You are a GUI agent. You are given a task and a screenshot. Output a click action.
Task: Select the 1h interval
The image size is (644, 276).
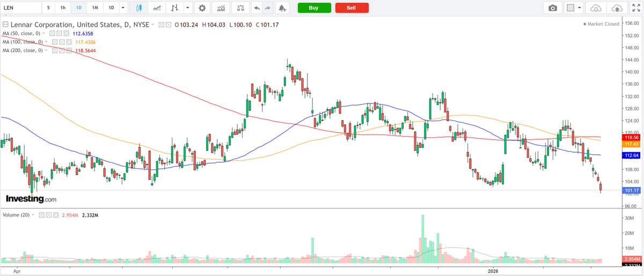63,8
